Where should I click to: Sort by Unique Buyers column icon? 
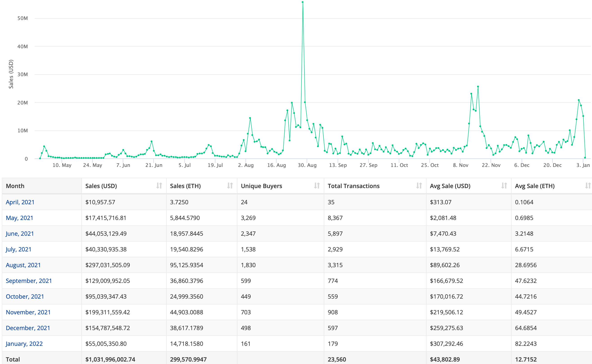[x=317, y=186]
